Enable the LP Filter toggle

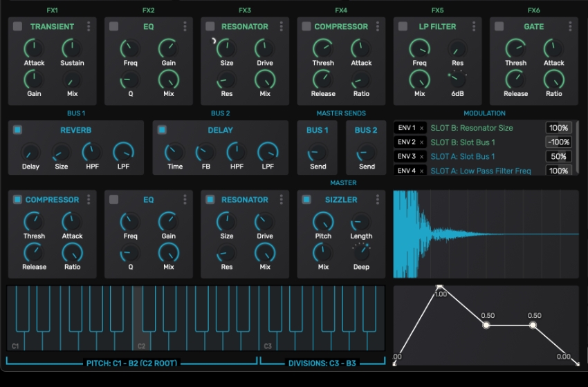(x=403, y=26)
